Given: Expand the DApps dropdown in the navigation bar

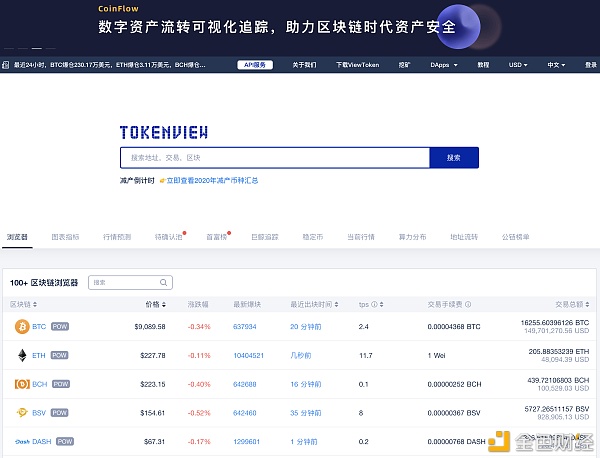Looking at the screenshot, I should [444, 65].
